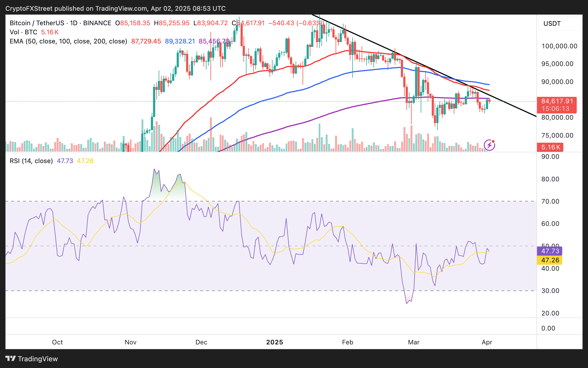Click the purple lightning bolt icon

point(489,145)
